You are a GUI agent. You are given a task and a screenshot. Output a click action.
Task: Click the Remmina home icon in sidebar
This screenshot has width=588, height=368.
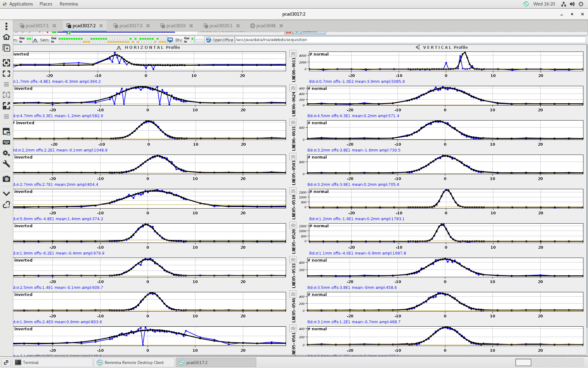(6, 37)
